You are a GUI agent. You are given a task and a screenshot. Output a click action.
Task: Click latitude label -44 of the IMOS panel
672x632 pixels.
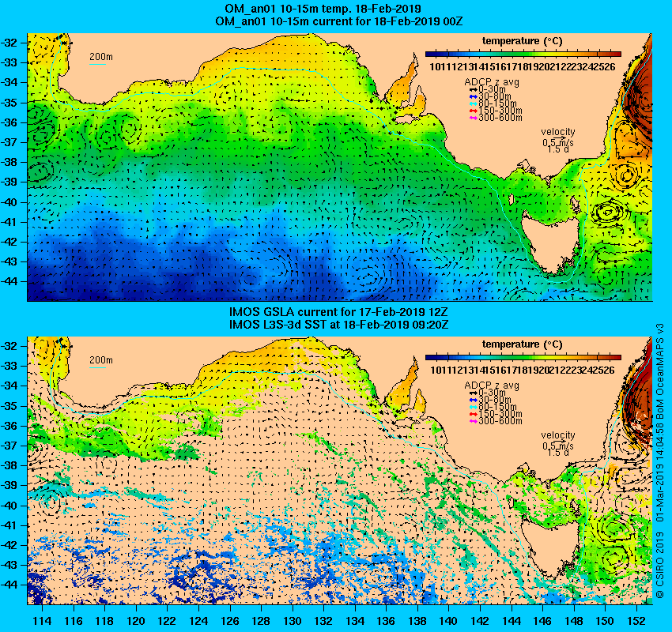tap(9, 585)
